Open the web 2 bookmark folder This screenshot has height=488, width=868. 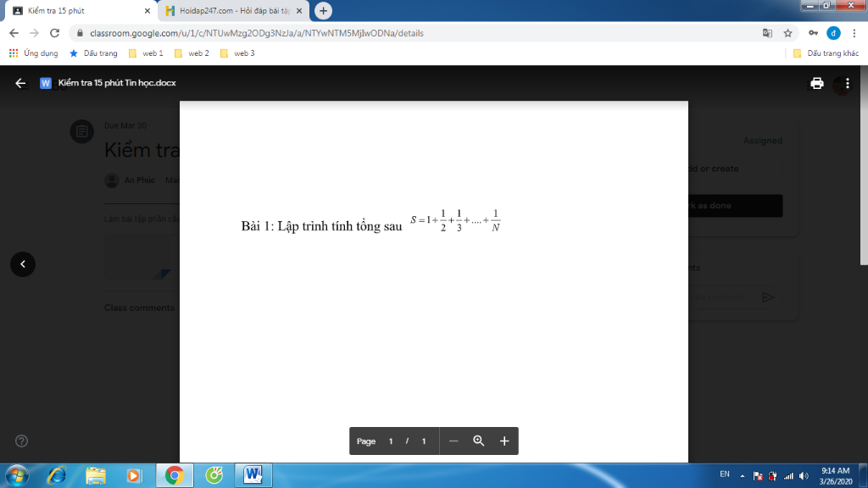click(x=192, y=53)
